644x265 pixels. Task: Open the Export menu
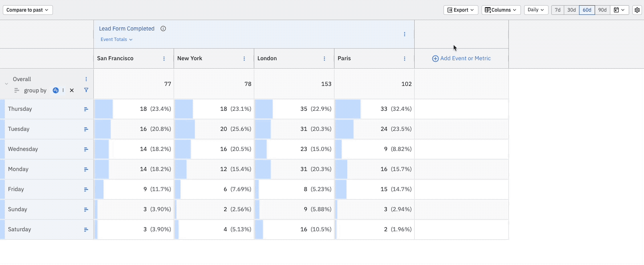[x=461, y=10]
